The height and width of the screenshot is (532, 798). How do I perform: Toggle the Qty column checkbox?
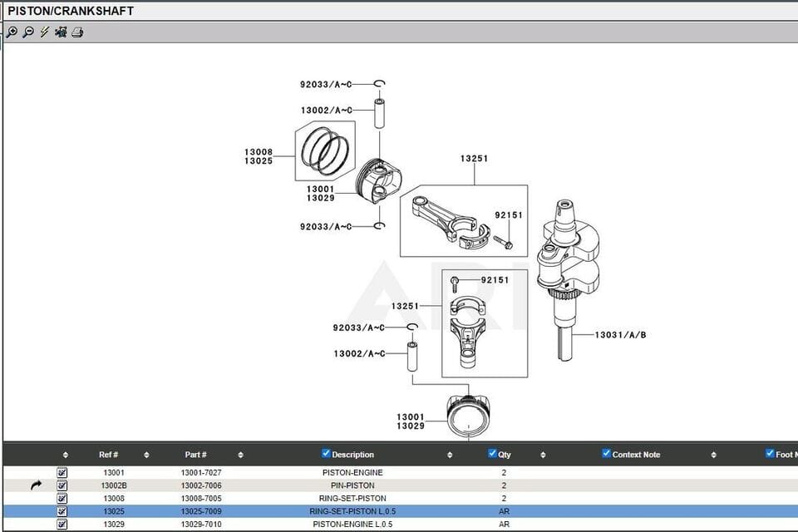[x=492, y=453]
